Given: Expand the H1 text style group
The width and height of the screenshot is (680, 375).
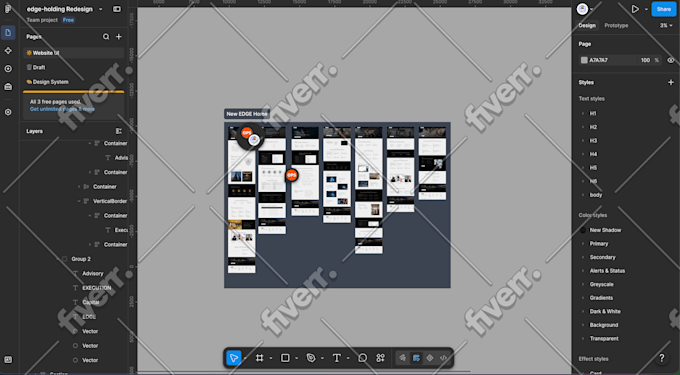Looking at the screenshot, I should 583,114.
